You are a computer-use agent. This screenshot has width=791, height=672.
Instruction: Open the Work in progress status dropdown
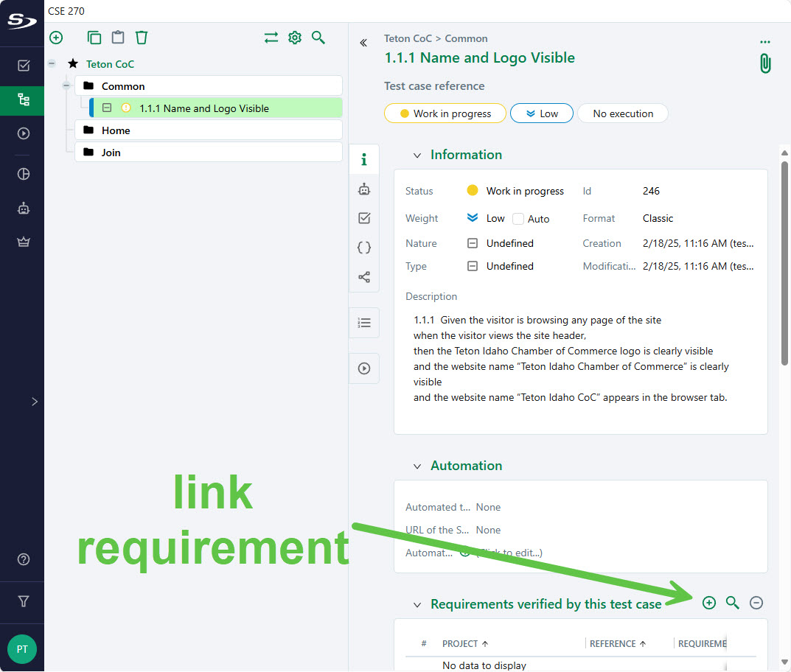click(x=445, y=113)
